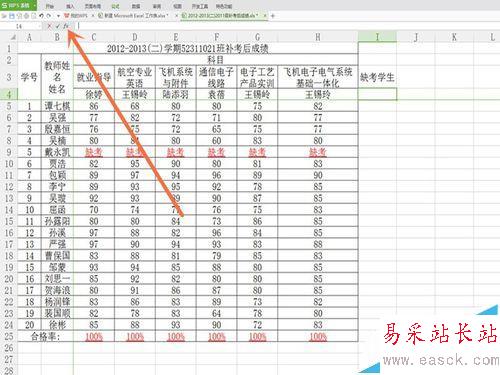
Task: Click the 缺考学生 cell in column I
Action: 377,77
